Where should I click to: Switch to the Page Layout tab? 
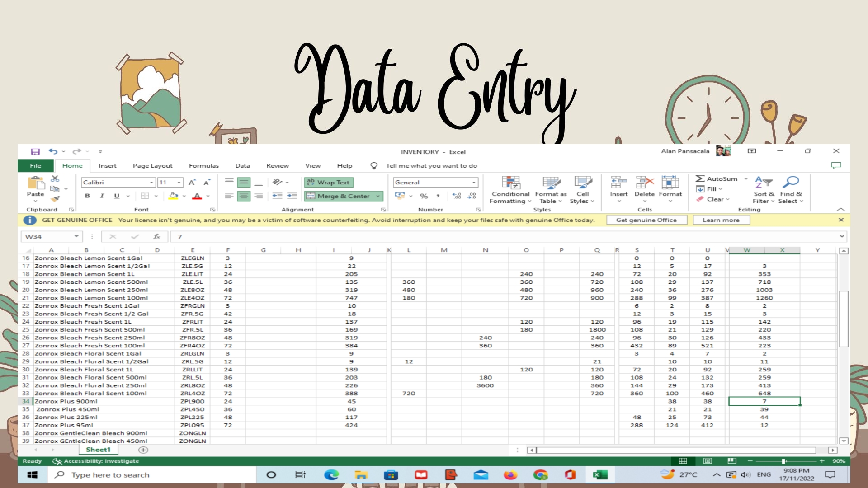(x=152, y=166)
